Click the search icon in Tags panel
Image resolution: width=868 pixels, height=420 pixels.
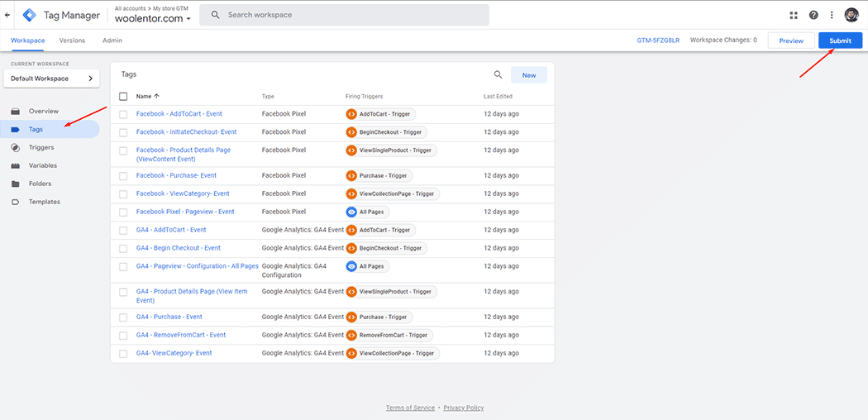click(x=498, y=74)
